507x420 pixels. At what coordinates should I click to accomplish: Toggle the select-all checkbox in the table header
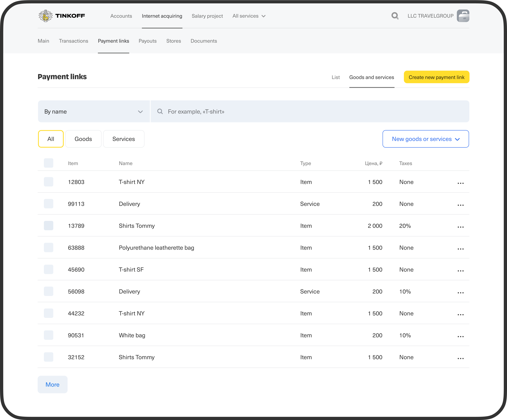pyautogui.click(x=49, y=163)
